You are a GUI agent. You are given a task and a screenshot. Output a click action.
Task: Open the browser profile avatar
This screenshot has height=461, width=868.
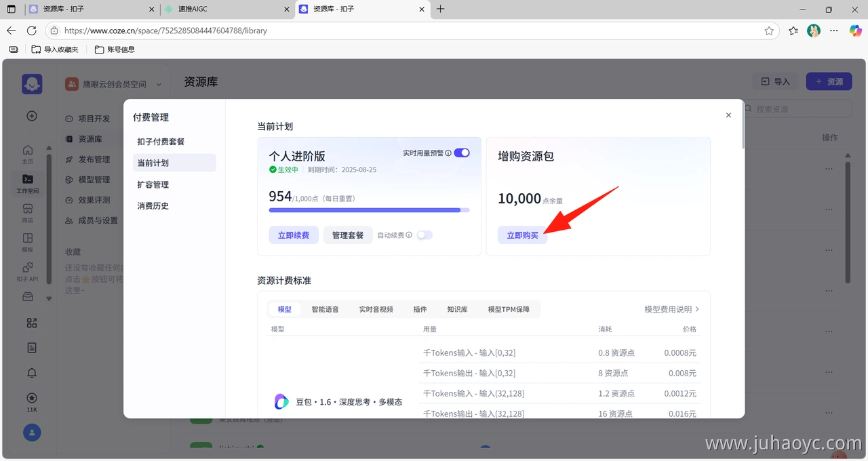[x=814, y=31]
